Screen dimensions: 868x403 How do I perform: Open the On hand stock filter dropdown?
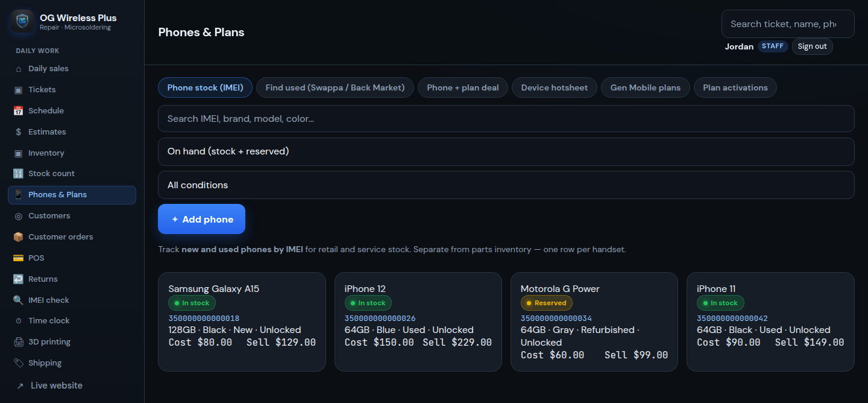pyautogui.click(x=506, y=151)
